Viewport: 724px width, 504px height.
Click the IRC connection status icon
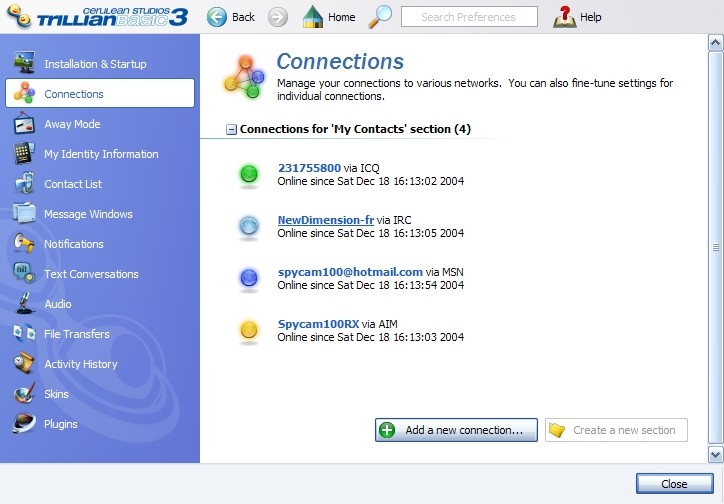tap(249, 227)
